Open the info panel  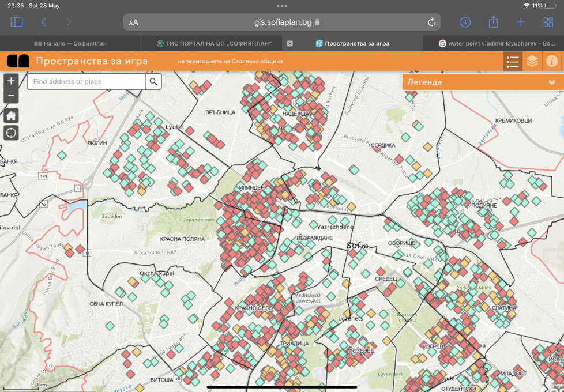coord(552,61)
